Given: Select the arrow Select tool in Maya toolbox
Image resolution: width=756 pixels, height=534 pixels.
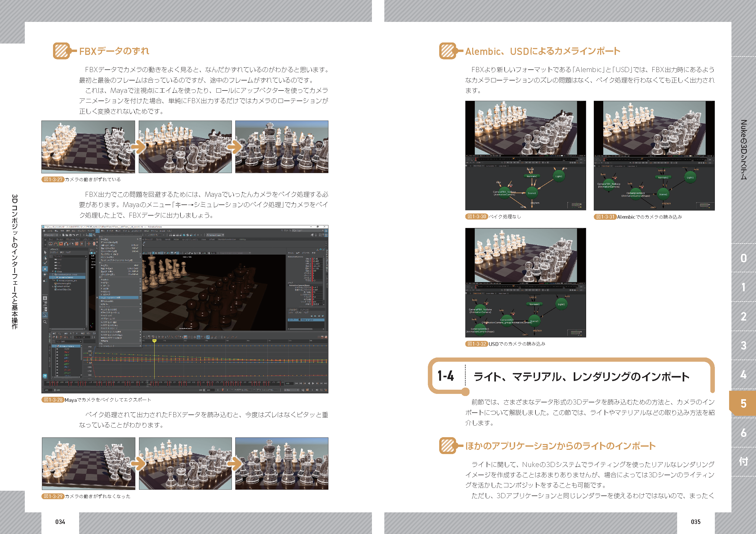Looking at the screenshot, I should pos(45,252).
